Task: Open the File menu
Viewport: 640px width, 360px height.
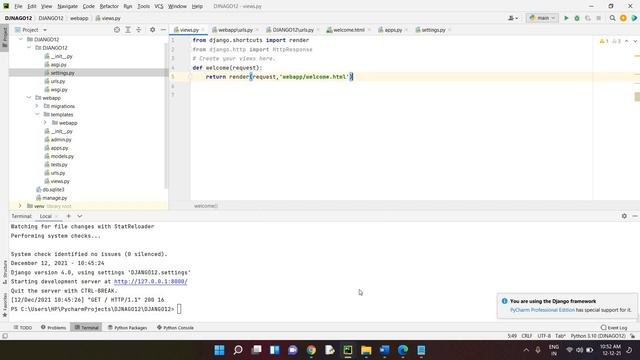Action: 18,6
